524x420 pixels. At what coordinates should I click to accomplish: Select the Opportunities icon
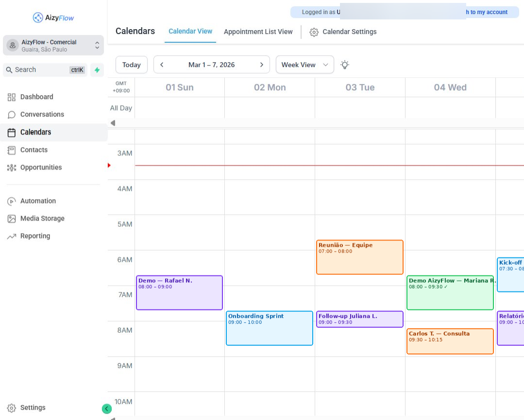[11, 167]
